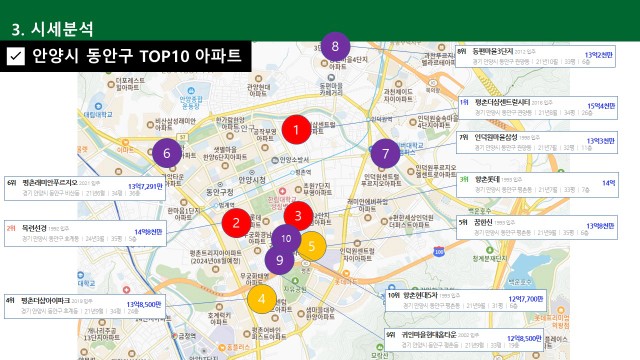Image resolution: width=640 pixels, height=360 pixels.
Task: Click the 안양종합운동장 stadium icon
Action: 191,91
